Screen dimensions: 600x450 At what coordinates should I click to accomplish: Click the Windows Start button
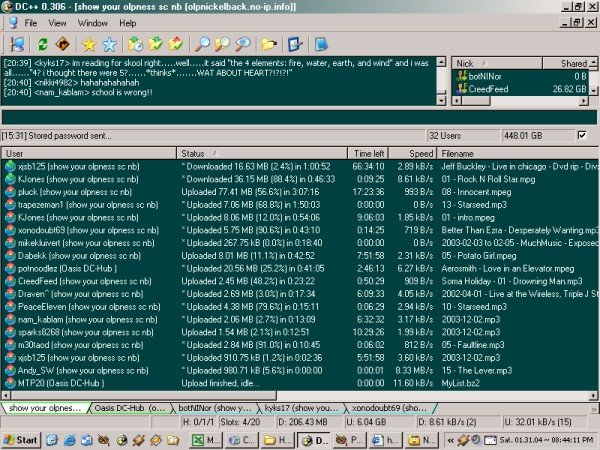pyautogui.click(x=21, y=440)
